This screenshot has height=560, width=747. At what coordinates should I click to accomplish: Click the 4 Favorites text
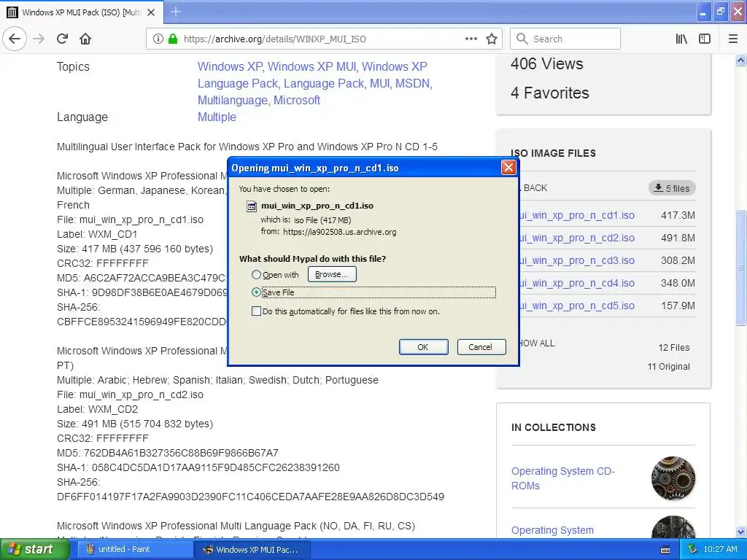(x=550, y=93)
